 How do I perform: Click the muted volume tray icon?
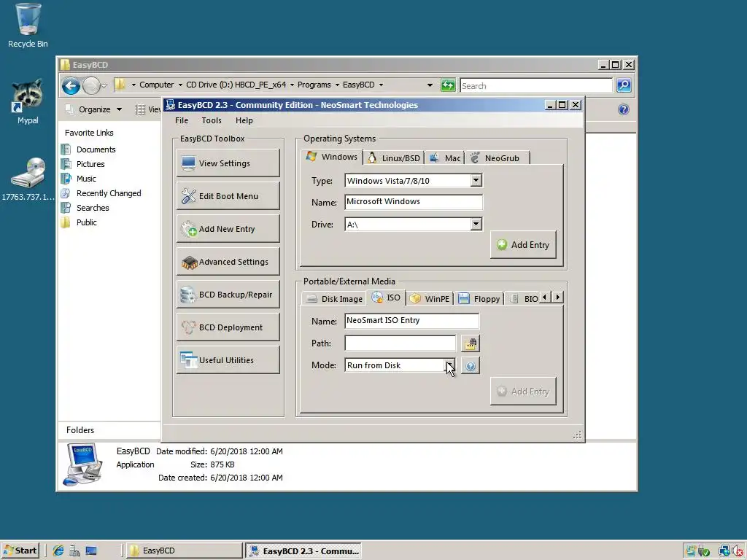(739, 551)
